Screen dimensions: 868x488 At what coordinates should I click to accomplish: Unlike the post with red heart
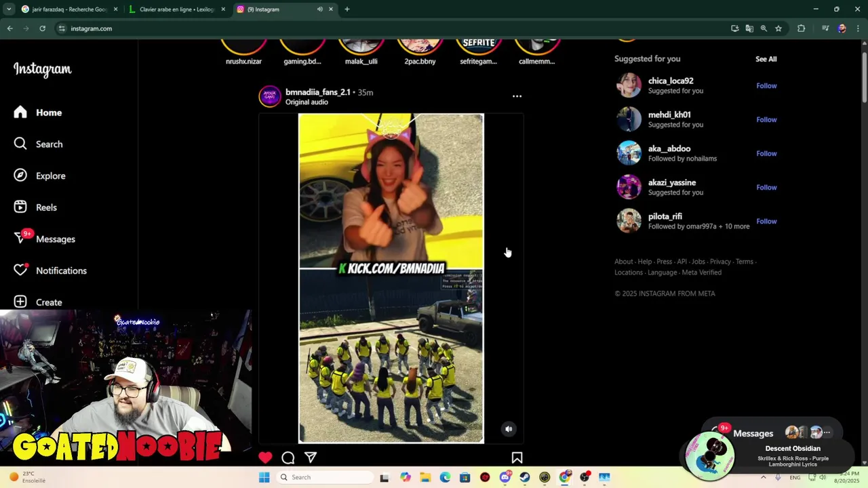[265, 457]
